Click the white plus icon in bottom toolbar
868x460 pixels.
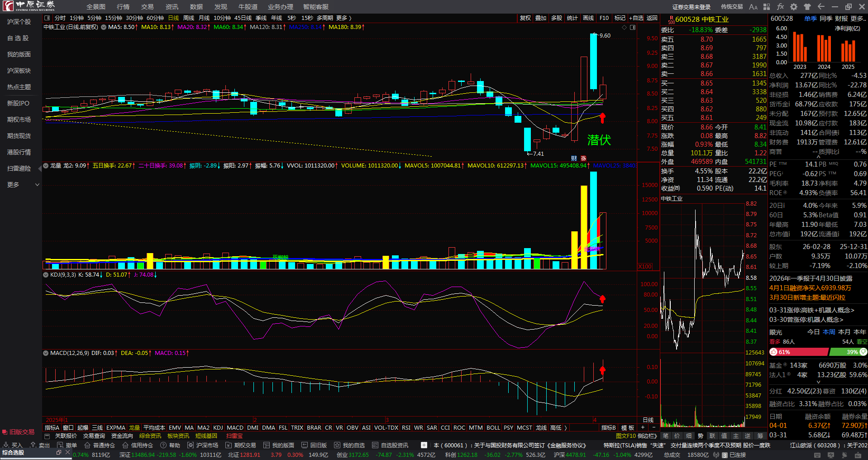424,445
